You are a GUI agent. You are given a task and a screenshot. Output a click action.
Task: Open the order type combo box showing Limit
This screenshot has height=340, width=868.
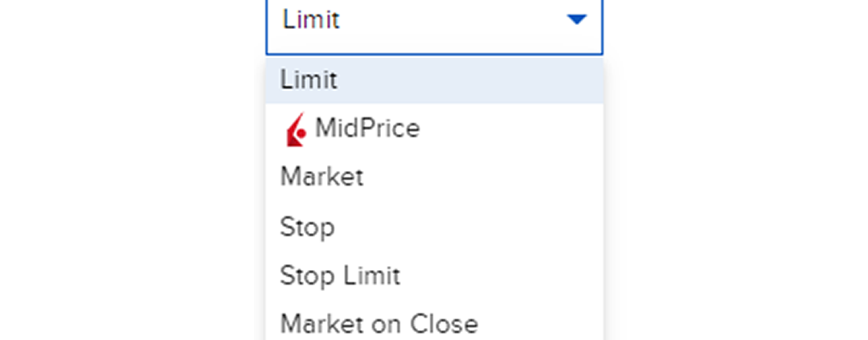click(x=434, y=21)
